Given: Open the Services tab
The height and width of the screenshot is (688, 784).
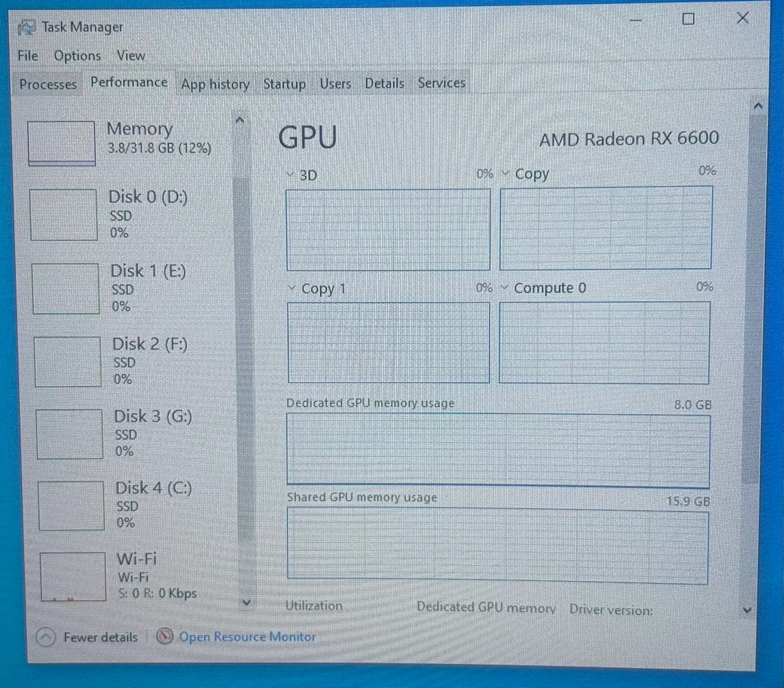Looking at the screenshot, I should (442, 82).
